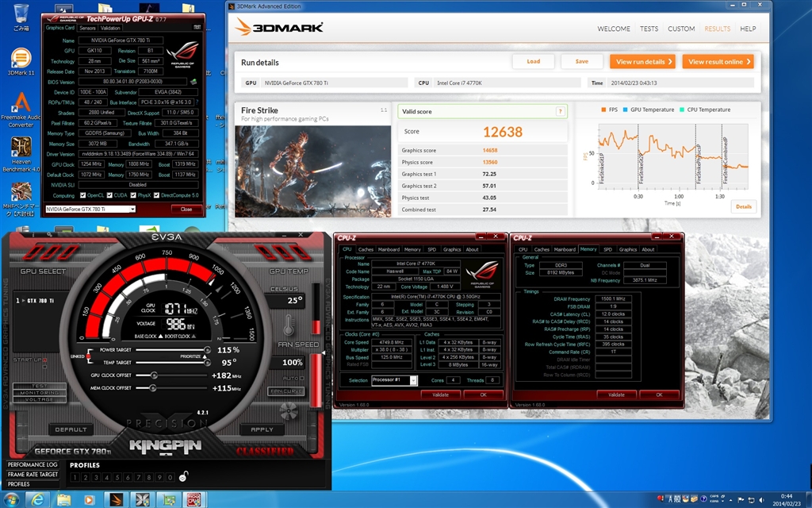Click the profile lock icon in EVGA Precision

pyautogui.click(x=183, y=476)
